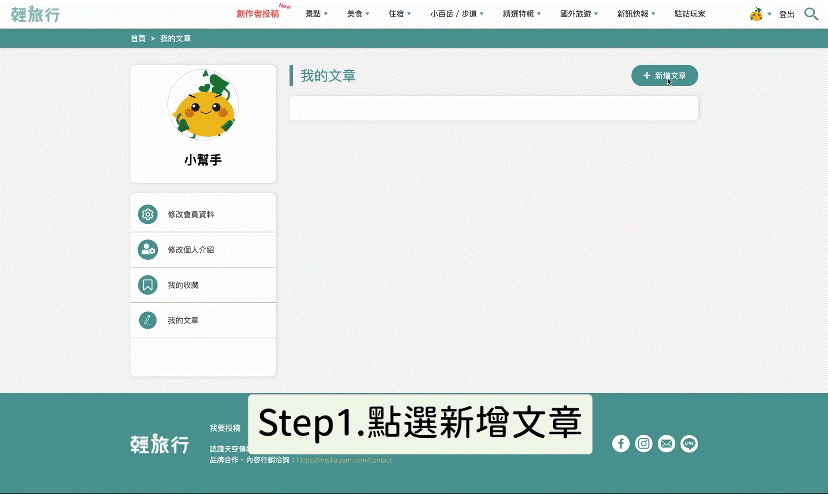Click the pencil icon for 我的文章
The image size is (828, 494).
[x=148, y=320]
